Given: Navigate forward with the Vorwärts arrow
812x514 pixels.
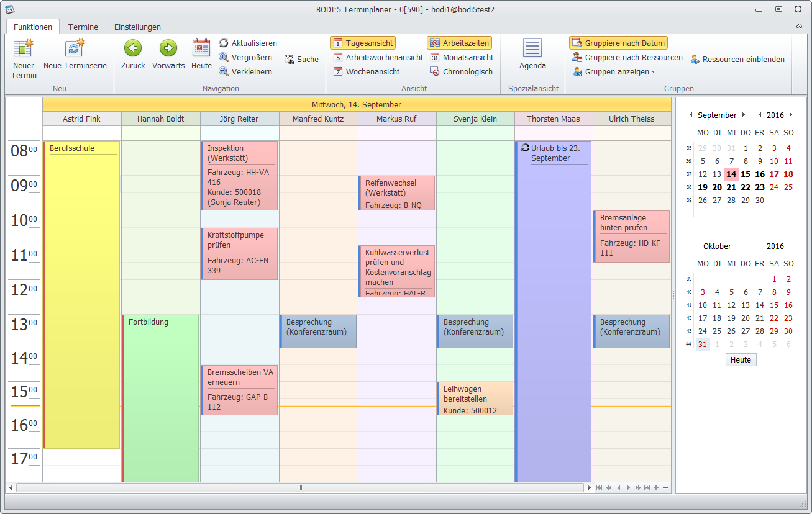Looking at the screenshot, I should pos(168,48).
